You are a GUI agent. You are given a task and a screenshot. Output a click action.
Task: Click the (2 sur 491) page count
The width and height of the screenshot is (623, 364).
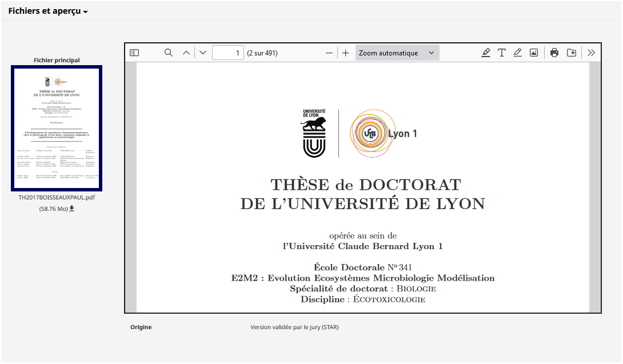[262, 53]
